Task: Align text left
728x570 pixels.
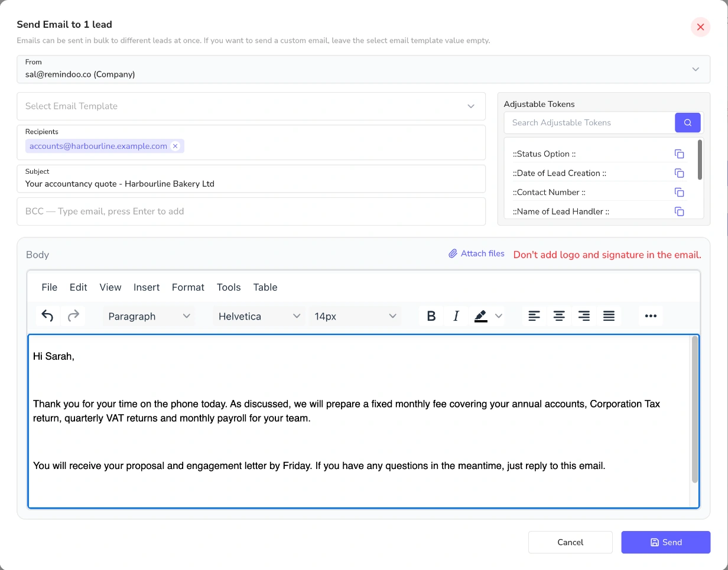Action: click(534, 316)
